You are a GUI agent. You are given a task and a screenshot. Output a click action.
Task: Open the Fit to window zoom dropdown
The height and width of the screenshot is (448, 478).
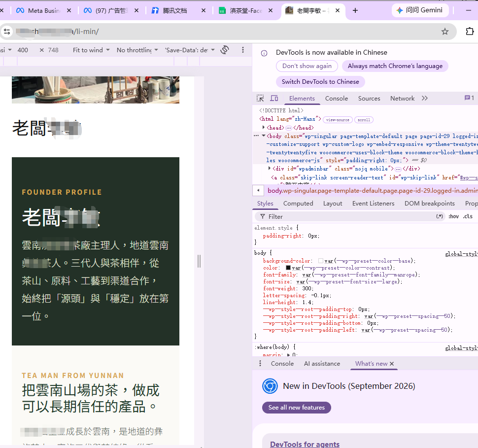pyautogui.click(x=91, y=50)
